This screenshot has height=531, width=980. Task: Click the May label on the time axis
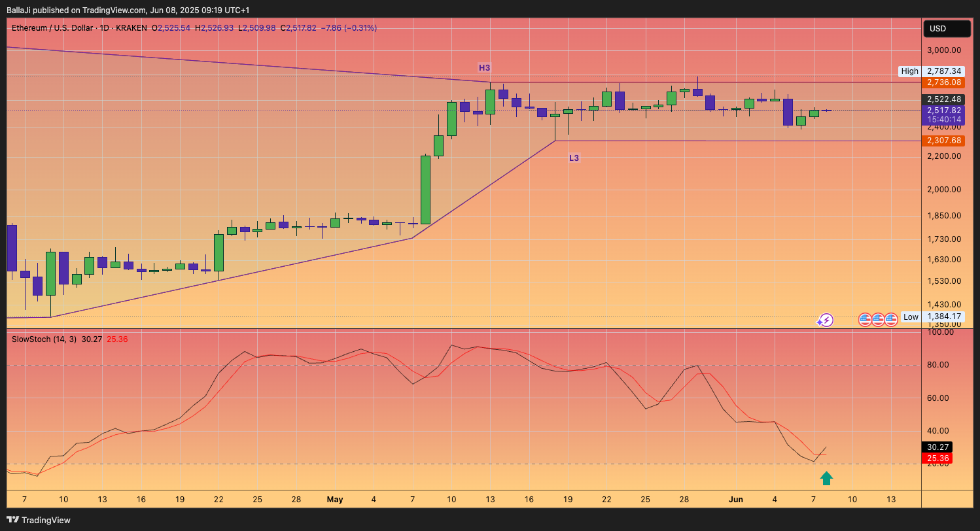click(335, 500)
